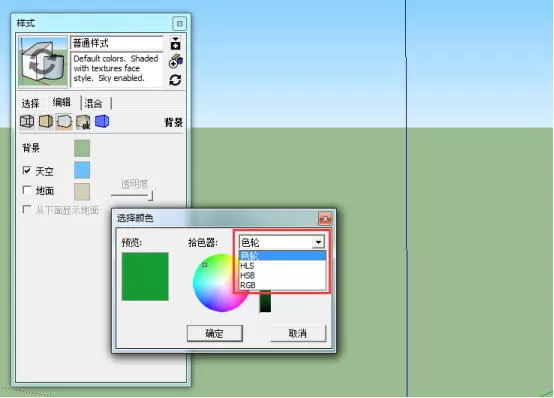Click the 取消 cancel button
Image resolution: width=554 pixels, height=398 pixels.
(298, 333)
